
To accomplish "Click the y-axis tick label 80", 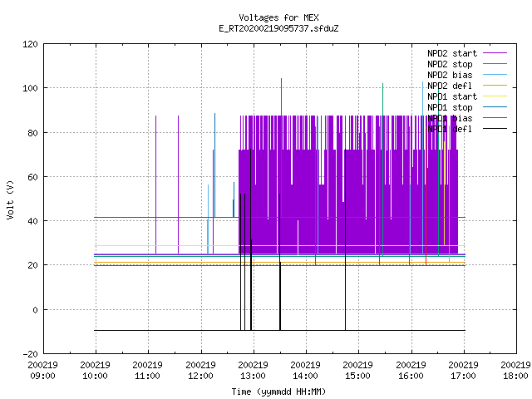I will pyautogui.click(x=33, y=133).
